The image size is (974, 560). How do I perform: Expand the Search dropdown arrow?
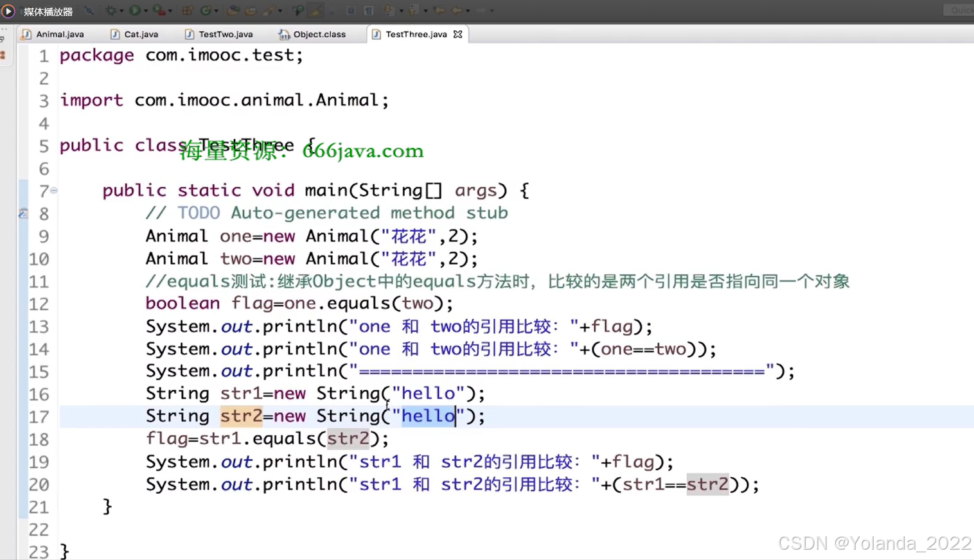280,11
